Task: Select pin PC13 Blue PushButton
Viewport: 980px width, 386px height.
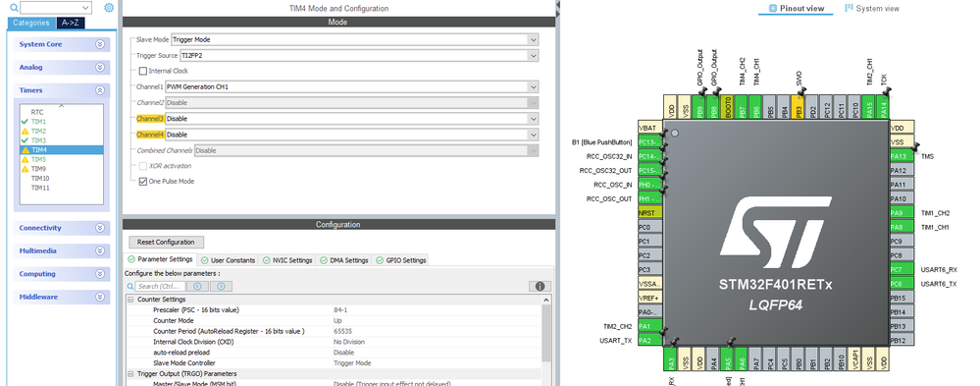Action: coord(650,142)
